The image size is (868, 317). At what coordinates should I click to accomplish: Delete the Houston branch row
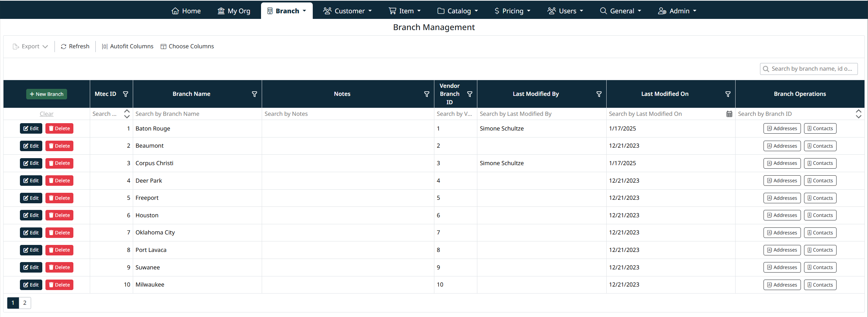59,216
